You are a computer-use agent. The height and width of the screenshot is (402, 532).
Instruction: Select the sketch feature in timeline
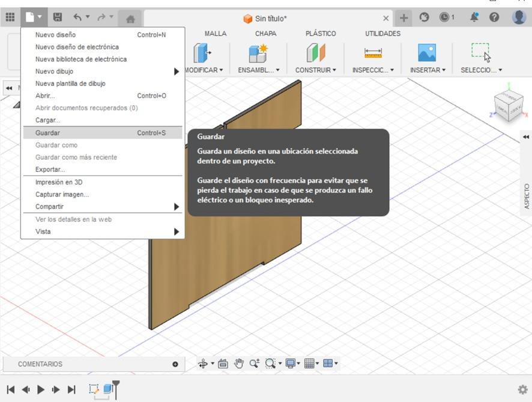tap(94, 389)
